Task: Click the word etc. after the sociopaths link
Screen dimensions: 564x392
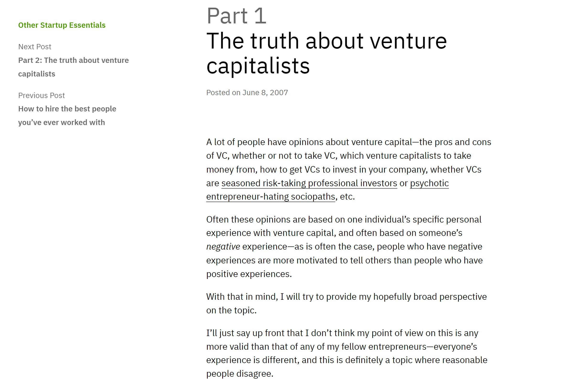Action: click(x=347, y=197)
